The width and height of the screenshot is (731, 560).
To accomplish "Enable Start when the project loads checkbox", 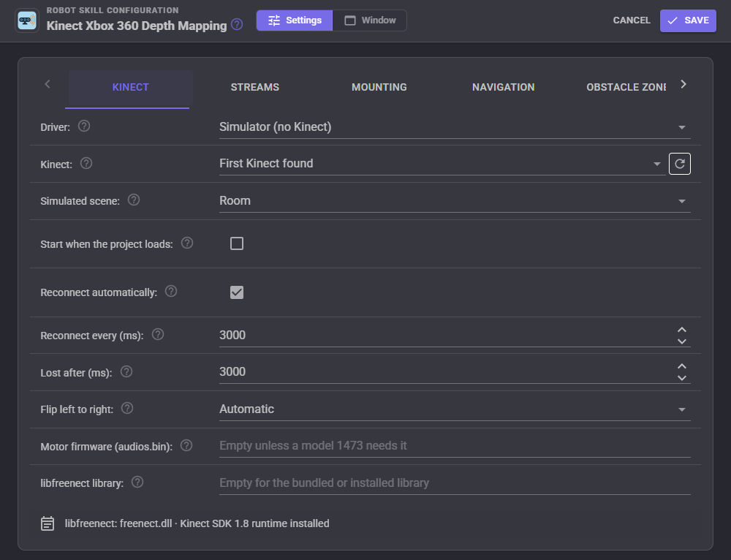I will coord(237,243).
